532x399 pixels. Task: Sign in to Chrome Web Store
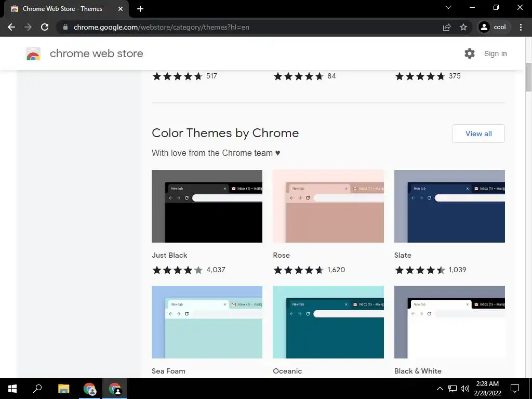coord(495,54)
